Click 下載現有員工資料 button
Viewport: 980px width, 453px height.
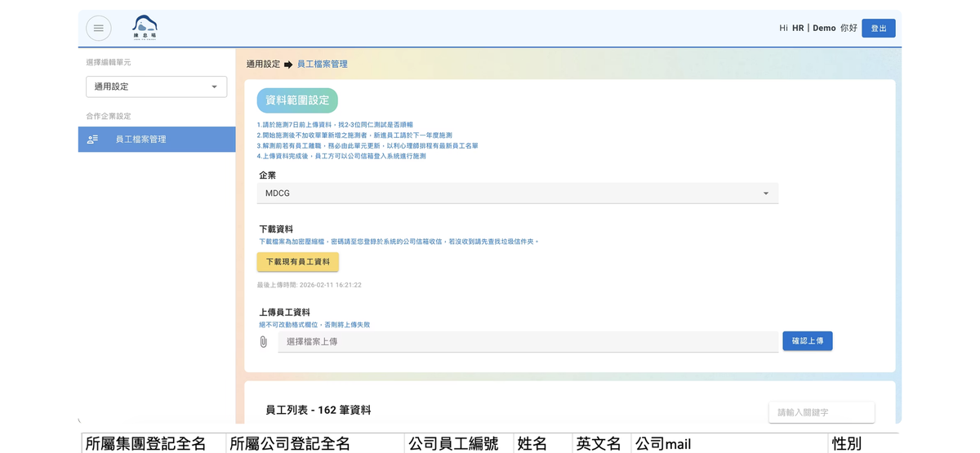coord(298,262)
